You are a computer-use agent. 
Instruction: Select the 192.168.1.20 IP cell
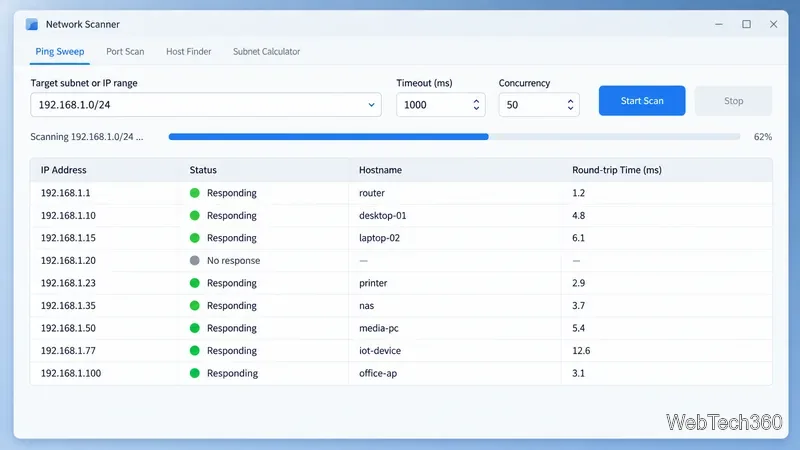point(68,260)
